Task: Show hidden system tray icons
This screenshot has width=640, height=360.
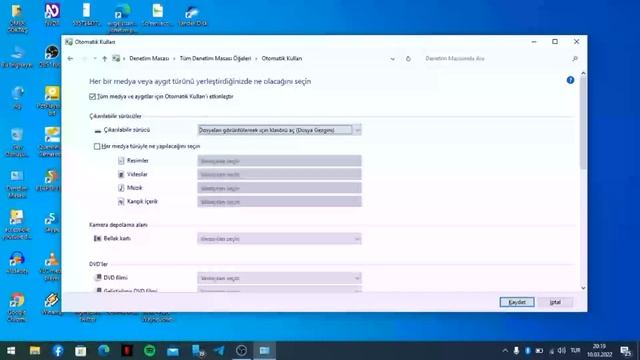Action: tap(505, 351)
